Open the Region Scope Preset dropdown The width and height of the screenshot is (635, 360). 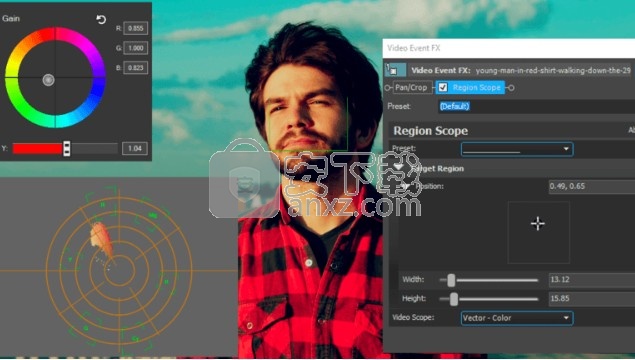[517, 149]
